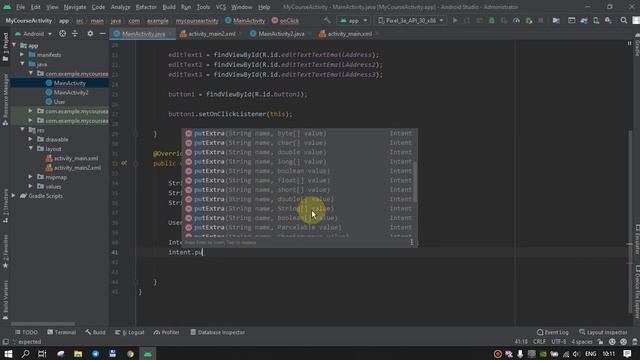Screen dimensions: 640x360
Task: Open the File menu
Action: point(20,7)
